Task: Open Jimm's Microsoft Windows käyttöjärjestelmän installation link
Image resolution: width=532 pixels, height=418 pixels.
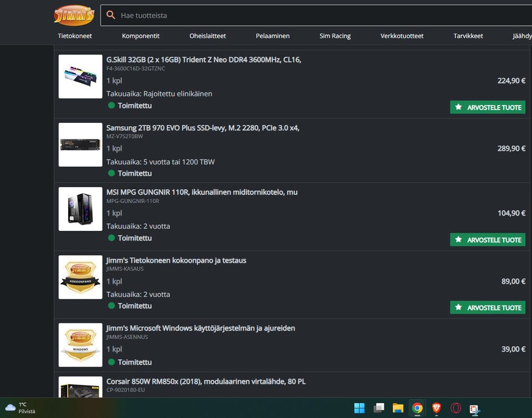Action: [201, 328]
